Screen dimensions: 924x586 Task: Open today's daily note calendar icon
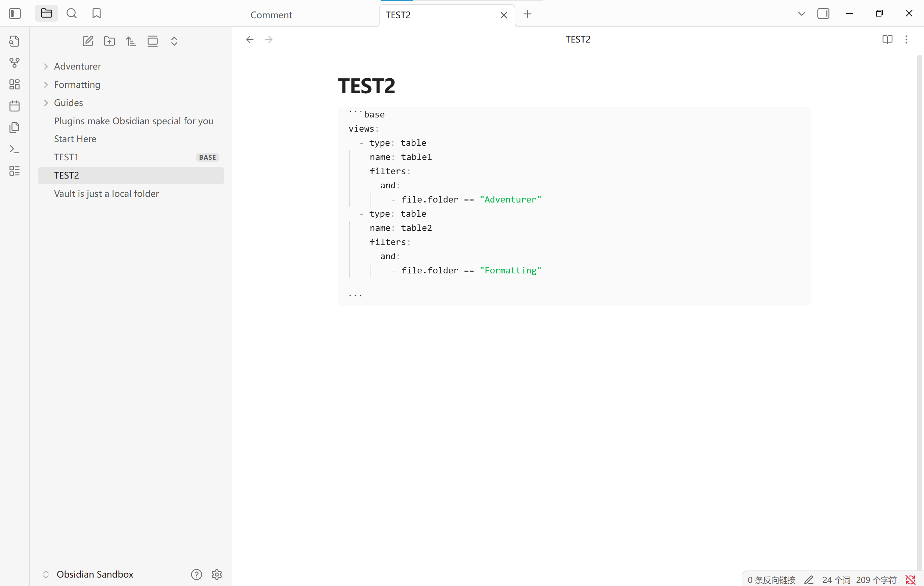[x=15, y=106]
